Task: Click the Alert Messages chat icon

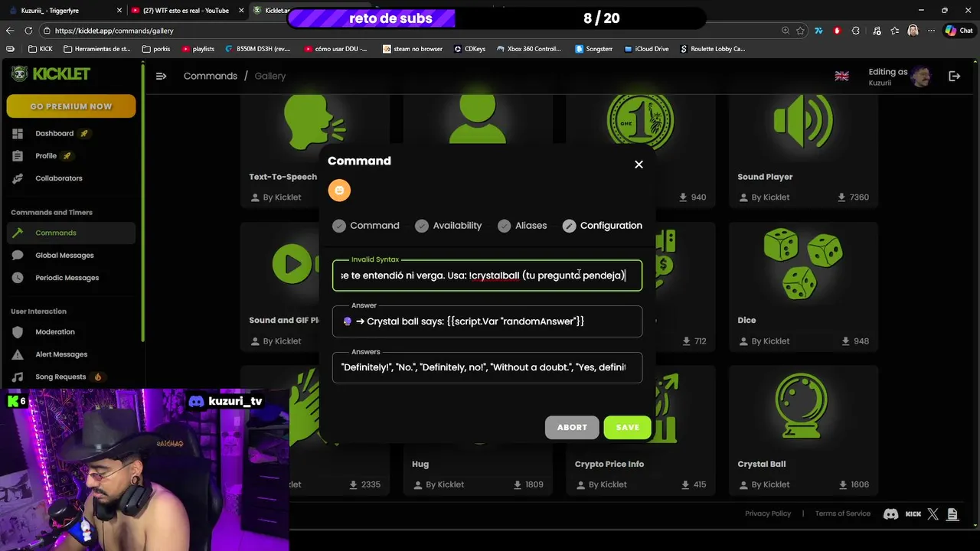Action: point(18,354)
